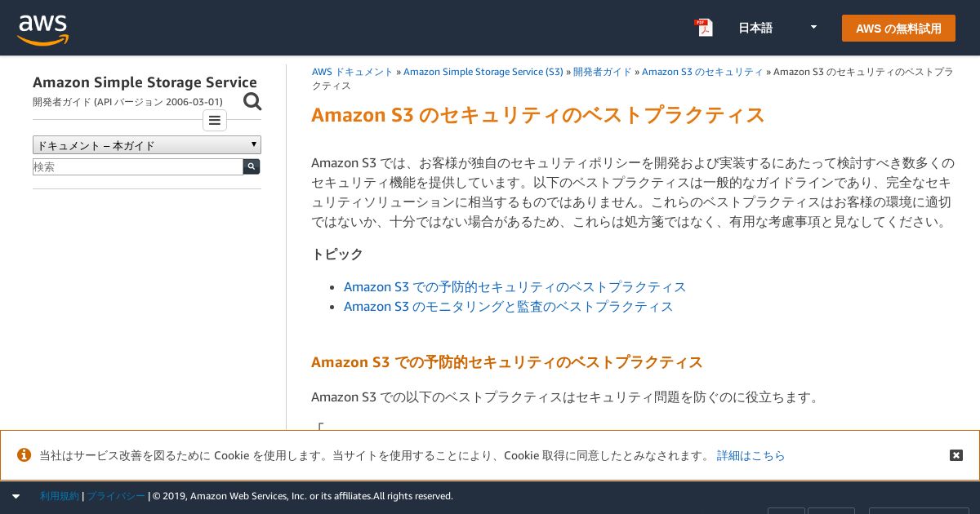
Task: Open the 開発者ガイド breadcrumb
Action: click(603, 72)
